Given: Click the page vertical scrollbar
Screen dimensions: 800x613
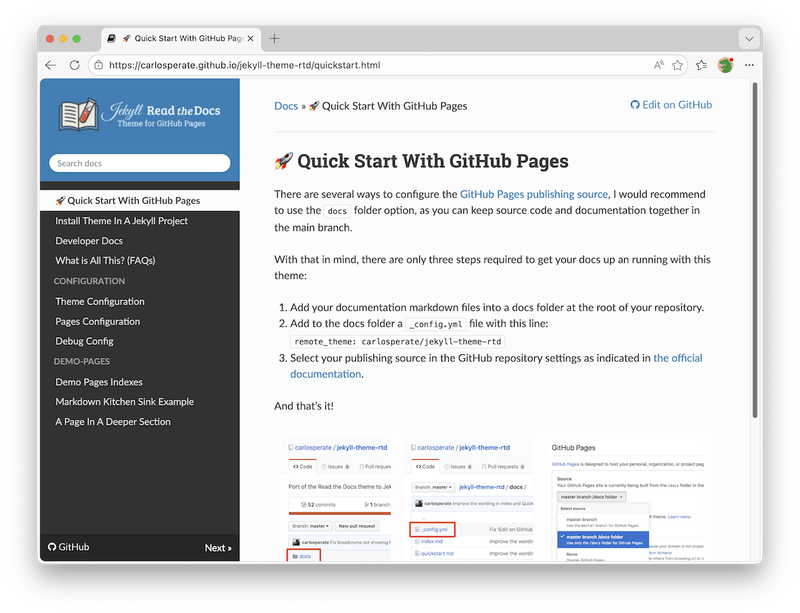Looking at the screenshot, I should (x=755, y=250).
